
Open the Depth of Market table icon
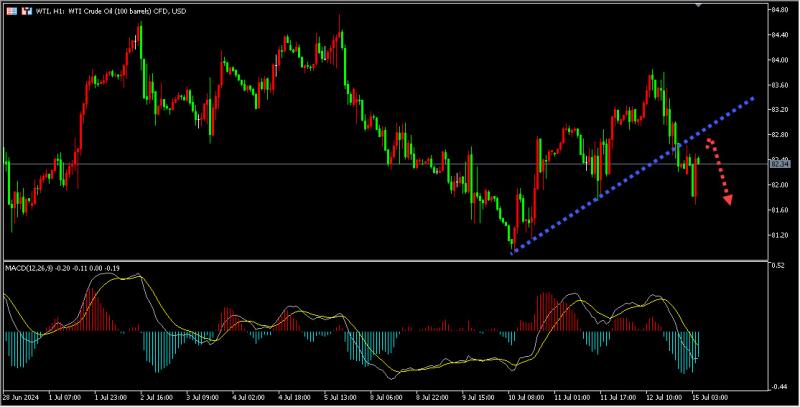coord(11,11)
